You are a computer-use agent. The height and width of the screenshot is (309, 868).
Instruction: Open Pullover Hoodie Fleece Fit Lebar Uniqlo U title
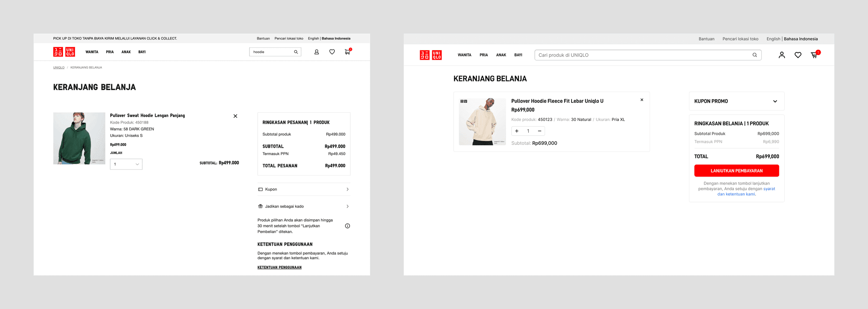(x=557, y=101)
